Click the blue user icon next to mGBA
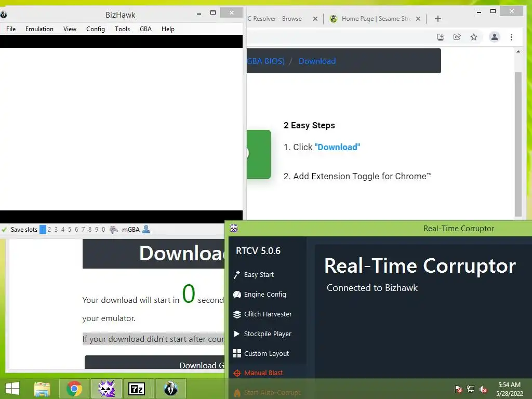 pos(146,229)
